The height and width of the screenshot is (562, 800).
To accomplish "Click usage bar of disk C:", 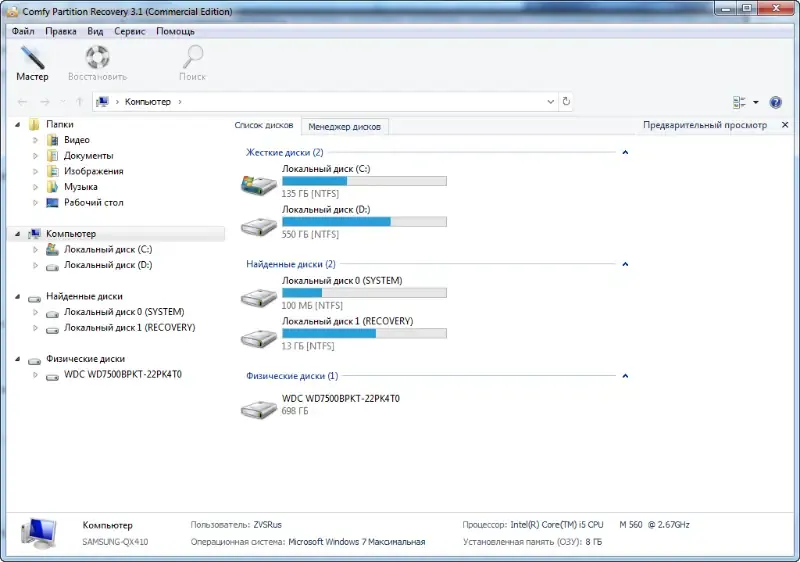I will tap(364, 181).
